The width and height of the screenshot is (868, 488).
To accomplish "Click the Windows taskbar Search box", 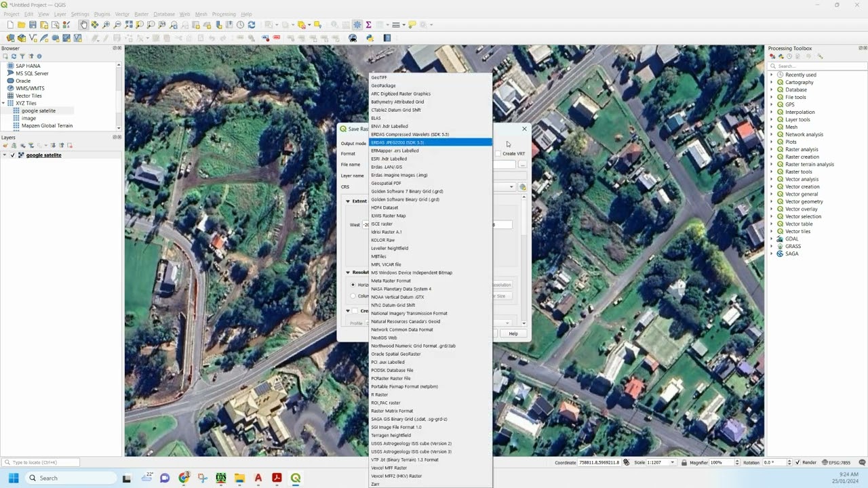I will pyautogui.click(x=71, y=478).
